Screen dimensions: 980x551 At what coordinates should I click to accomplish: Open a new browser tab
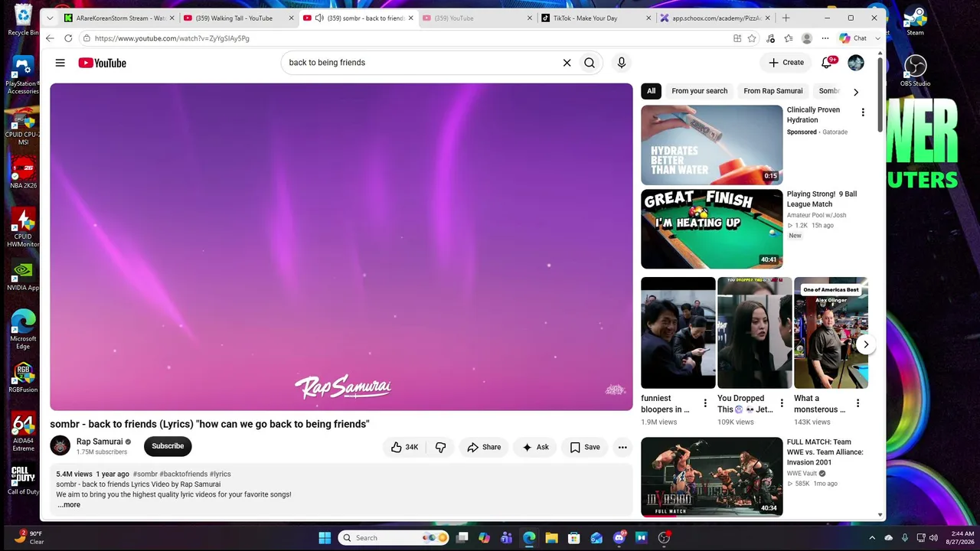(786, 18)
